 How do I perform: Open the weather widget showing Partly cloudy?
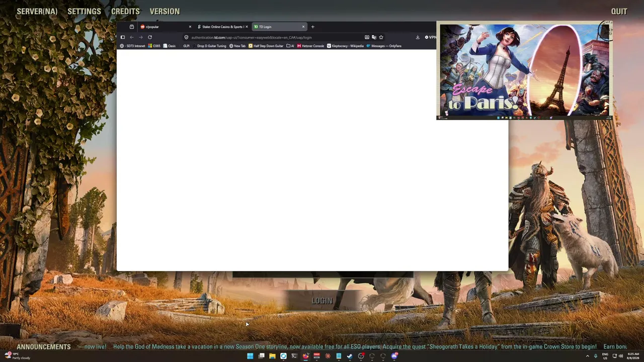(18, 356)
